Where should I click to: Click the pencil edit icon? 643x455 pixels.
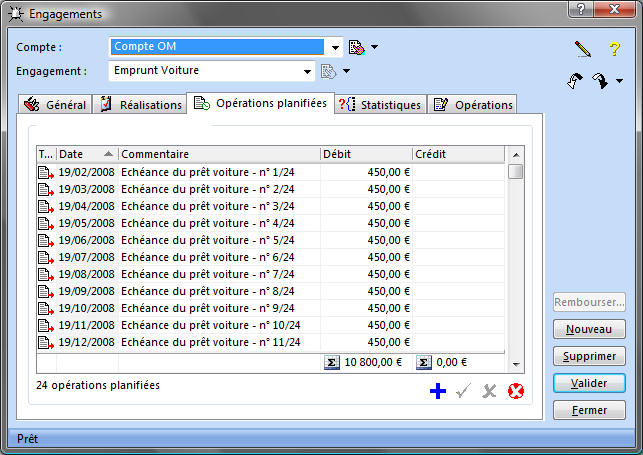(x=583, y=48)
